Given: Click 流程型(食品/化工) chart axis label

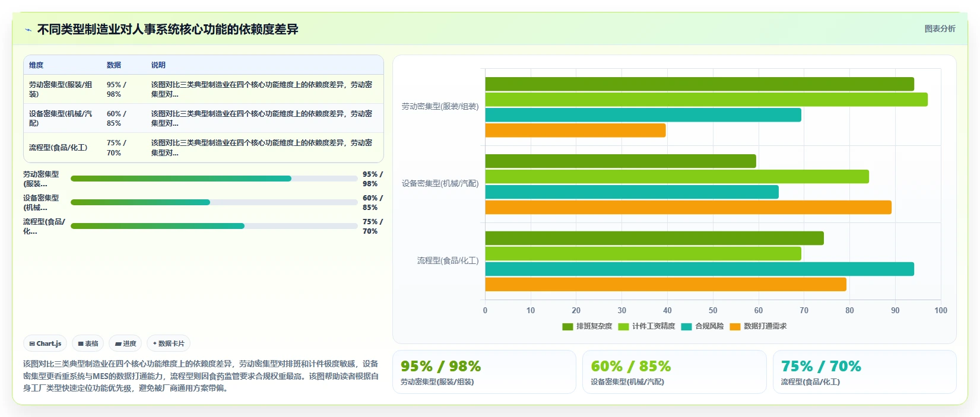Looking at the screenshot, I should pyautogui.click(x=448, y=261).
